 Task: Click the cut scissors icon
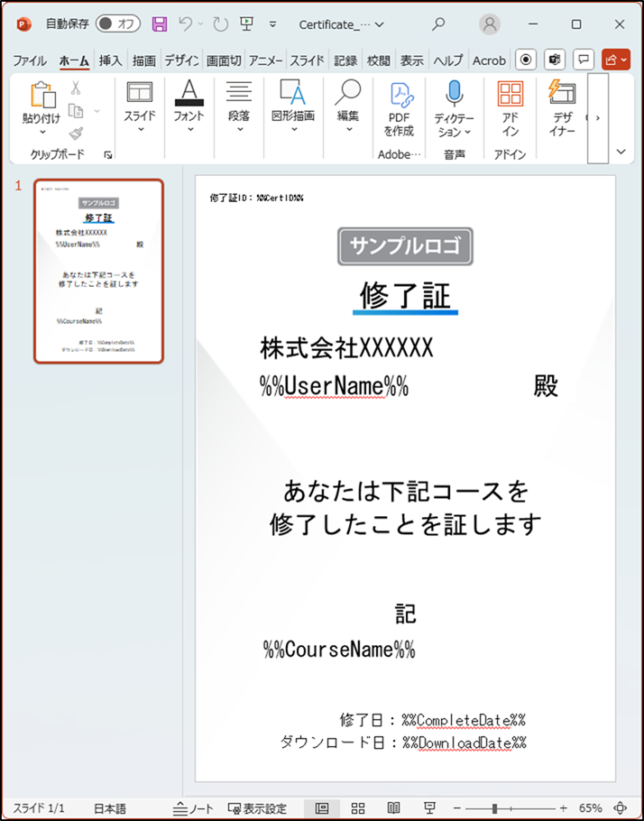(76, 88)
